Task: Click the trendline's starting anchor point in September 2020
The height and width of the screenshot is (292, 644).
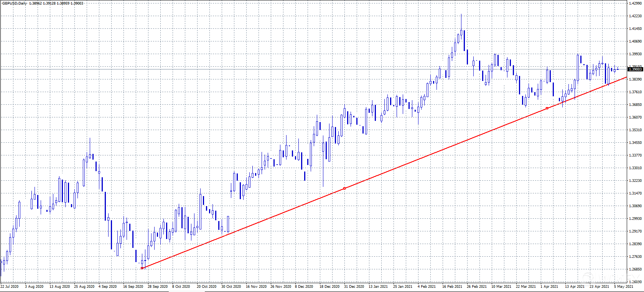Action: pyautogui.click(x=142, y=268)
